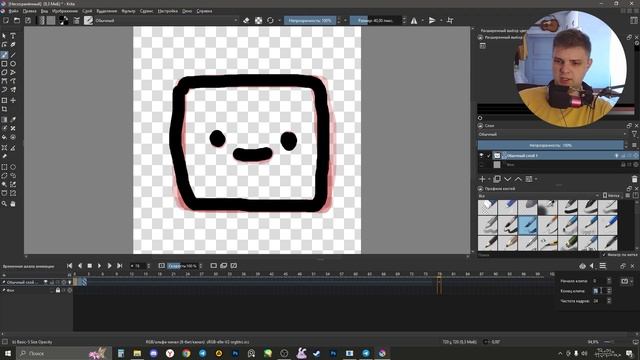Open a file via toolbar folder icon
This screenshot has height=360, width=640.
coord(17,20)
